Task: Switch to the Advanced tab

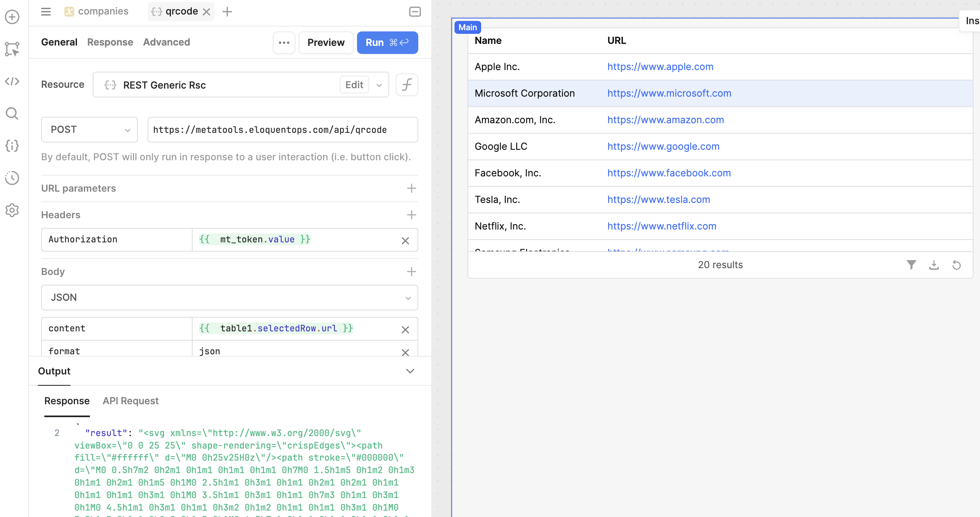Action: pos(166,42)
